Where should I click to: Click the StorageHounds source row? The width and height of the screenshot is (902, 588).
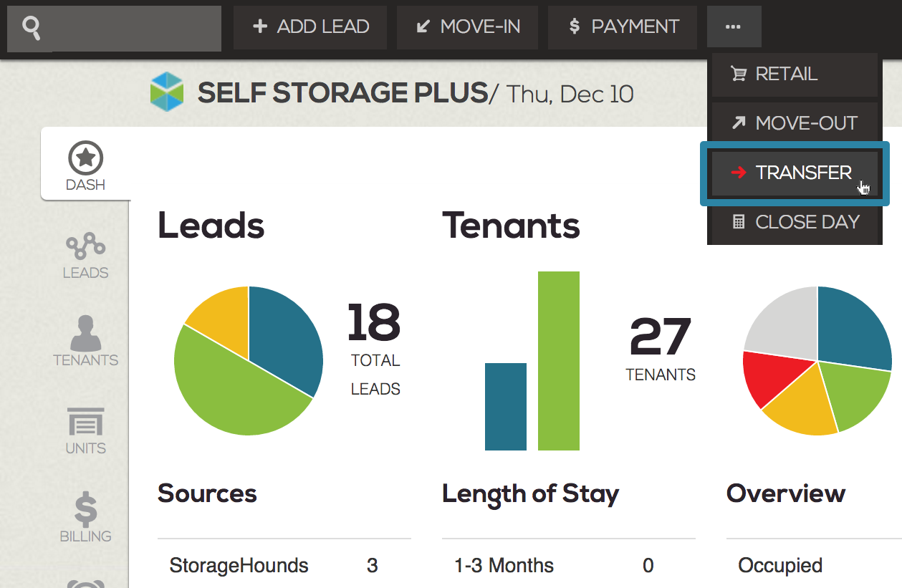tap(284, 566)
